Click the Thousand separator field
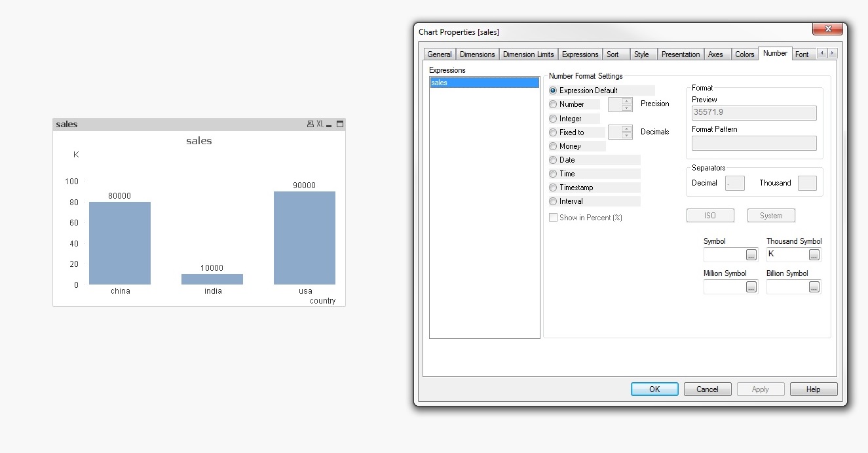 [x=807, y=183]
